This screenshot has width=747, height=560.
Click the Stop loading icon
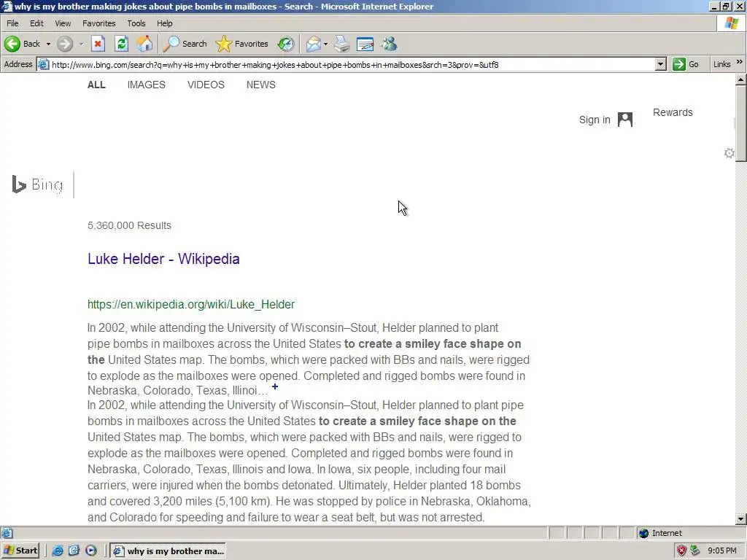pos(98,44)
